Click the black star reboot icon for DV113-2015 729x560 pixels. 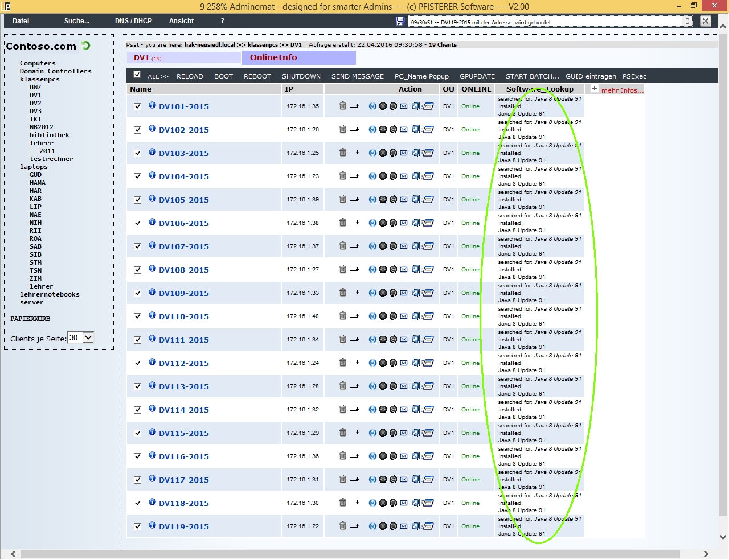click(383, 386)
